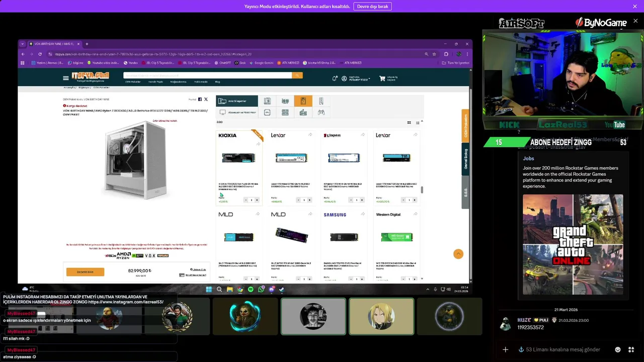Open 'Hakkımızda' nav menu item
The width and height of the screenshot is (644, 362).
click(201, 81)
